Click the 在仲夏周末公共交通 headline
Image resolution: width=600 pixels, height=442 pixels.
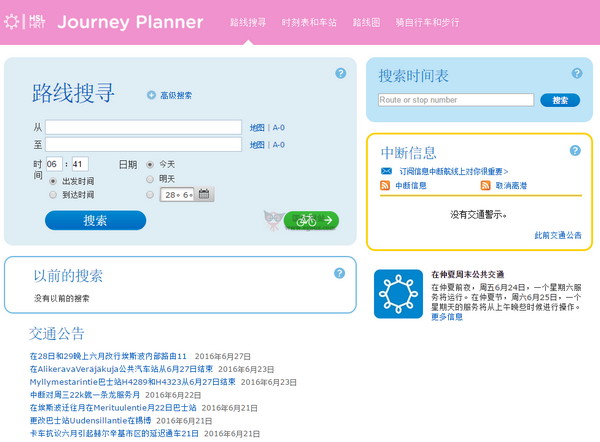[x=468, y=274]
